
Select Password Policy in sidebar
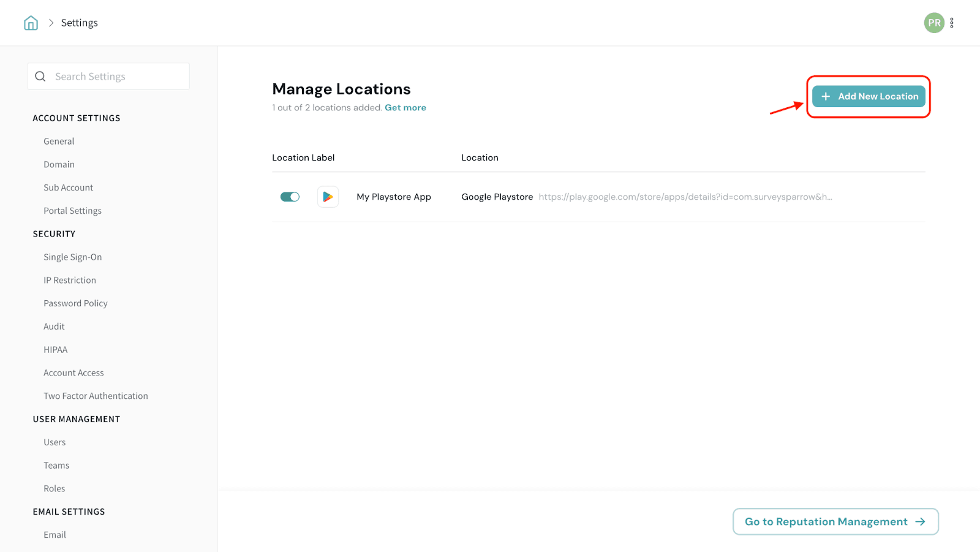click(75, 304)
